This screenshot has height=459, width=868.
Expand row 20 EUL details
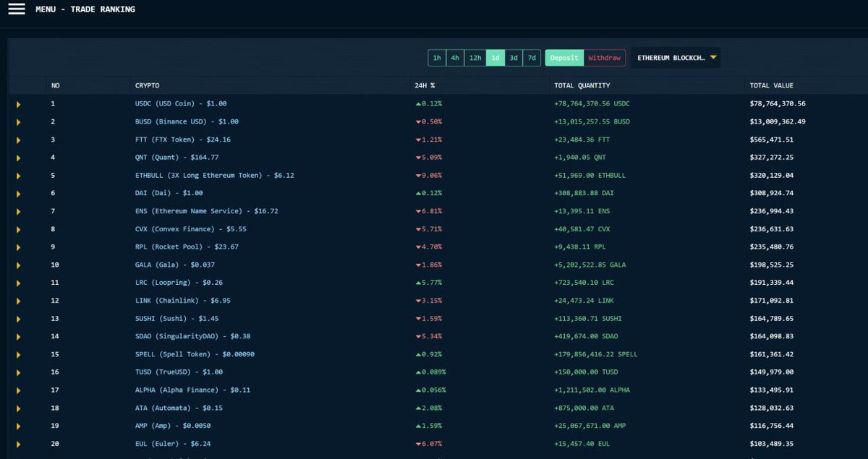pos(18,444)
